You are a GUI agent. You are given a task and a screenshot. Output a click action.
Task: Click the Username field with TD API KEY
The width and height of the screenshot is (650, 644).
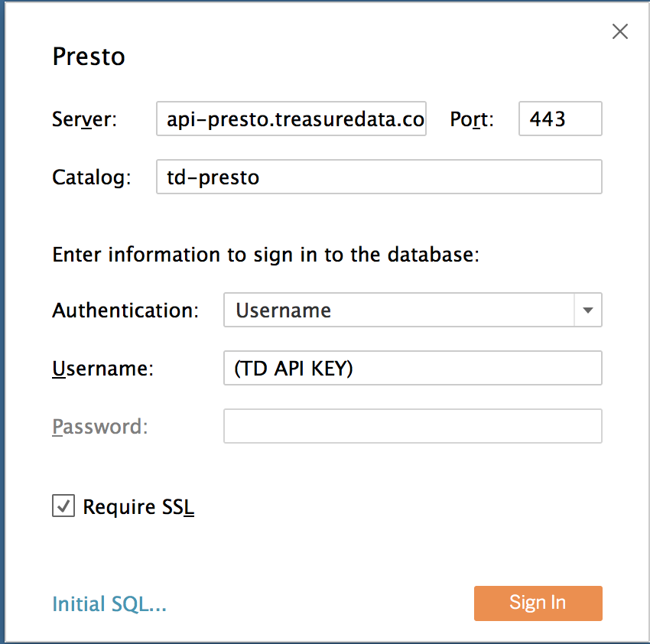coord(412,368)
